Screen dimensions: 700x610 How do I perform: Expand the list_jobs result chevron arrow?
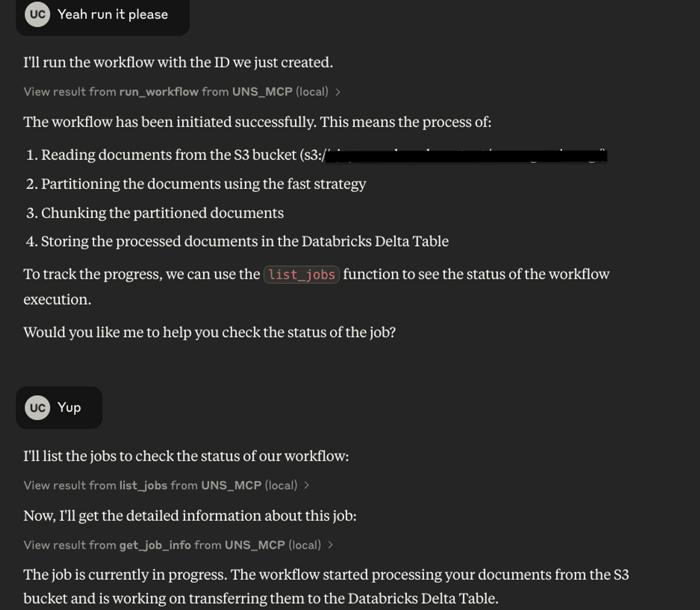click(307, 485)
